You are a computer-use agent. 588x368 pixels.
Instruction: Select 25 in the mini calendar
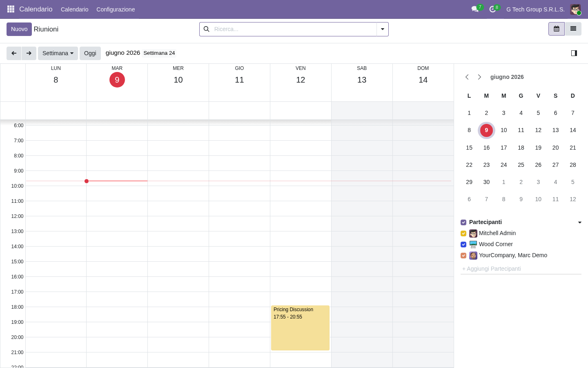coord(521,165)
